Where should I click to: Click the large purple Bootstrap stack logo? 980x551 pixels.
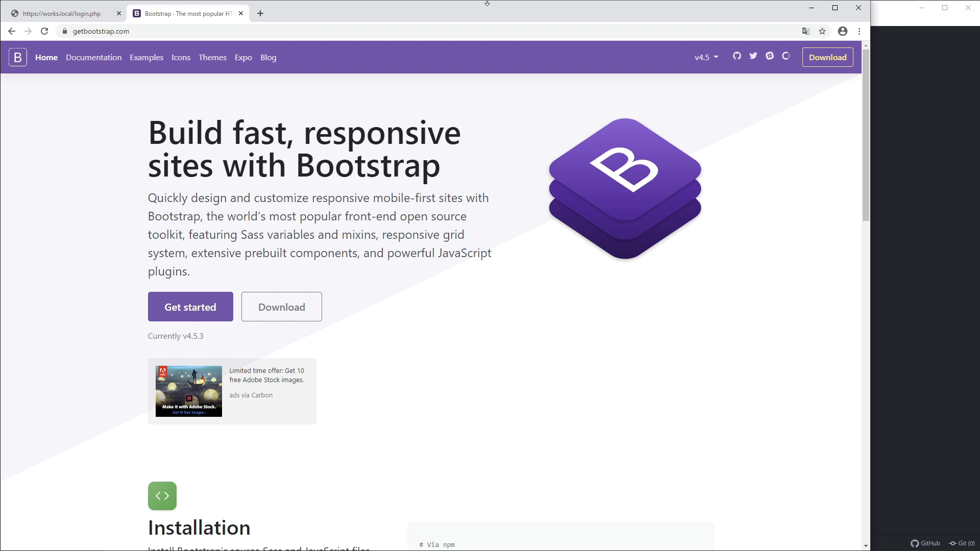[x=625, y=189]
